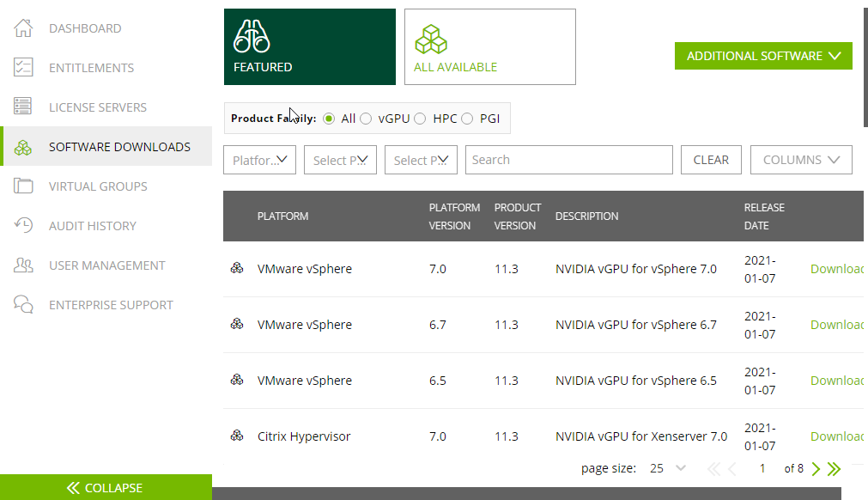Viewport: 868px width, 500px height.
Task: Click the page number field
Action: 762,468
